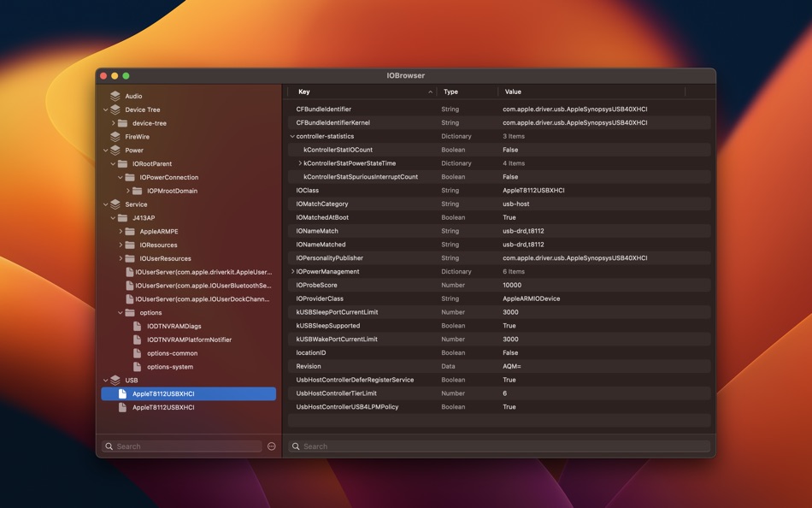812x508 pixels.
Task: Click the IORootParent folder icon
Action: (123, 163)
